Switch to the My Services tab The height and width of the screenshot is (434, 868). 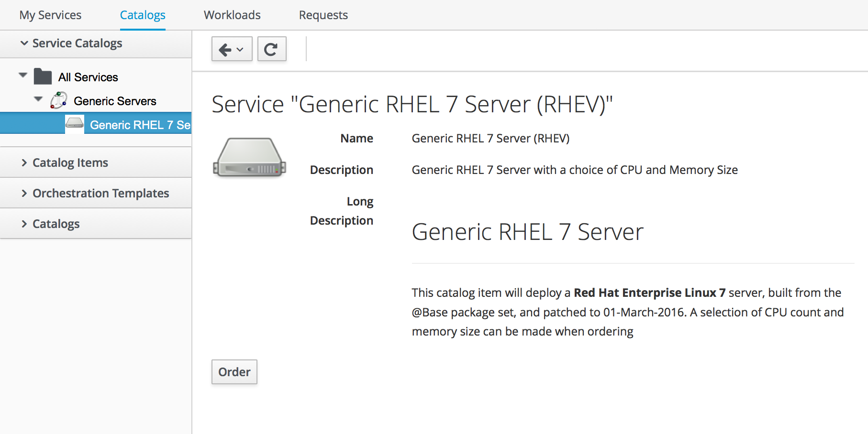[50, 15]
